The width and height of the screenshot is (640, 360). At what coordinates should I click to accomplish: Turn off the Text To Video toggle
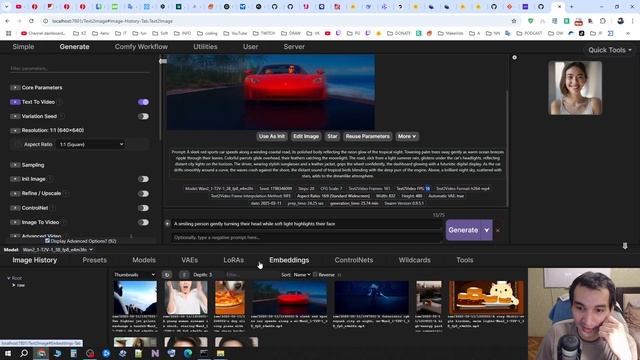[143, 102]
